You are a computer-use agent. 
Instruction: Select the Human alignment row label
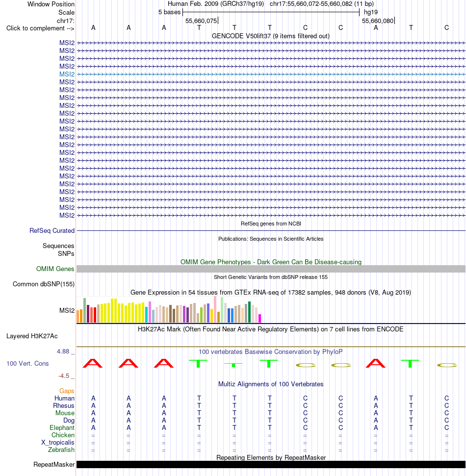click(x=64, y=398)
